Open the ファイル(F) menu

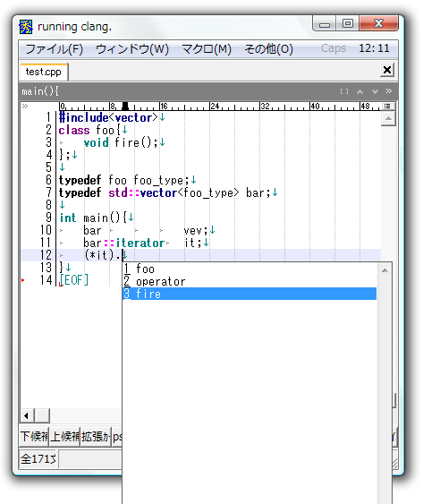[54, 49]
